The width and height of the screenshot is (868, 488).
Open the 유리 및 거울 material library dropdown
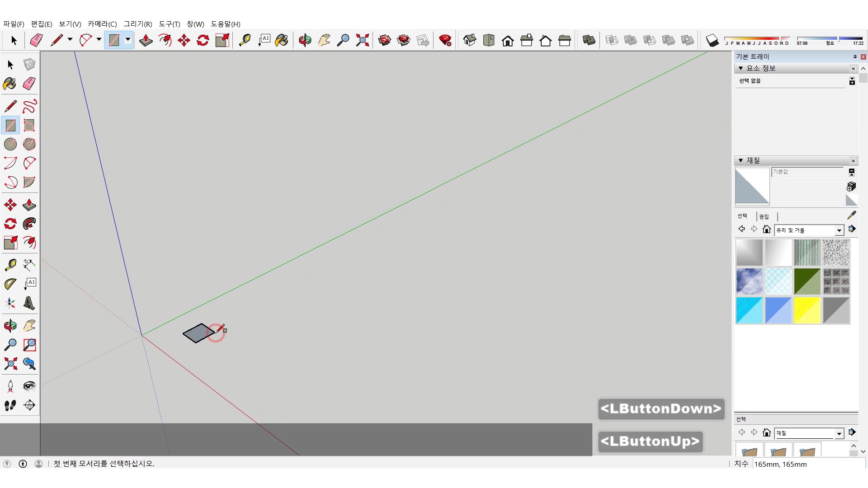[x=839, y=230]
